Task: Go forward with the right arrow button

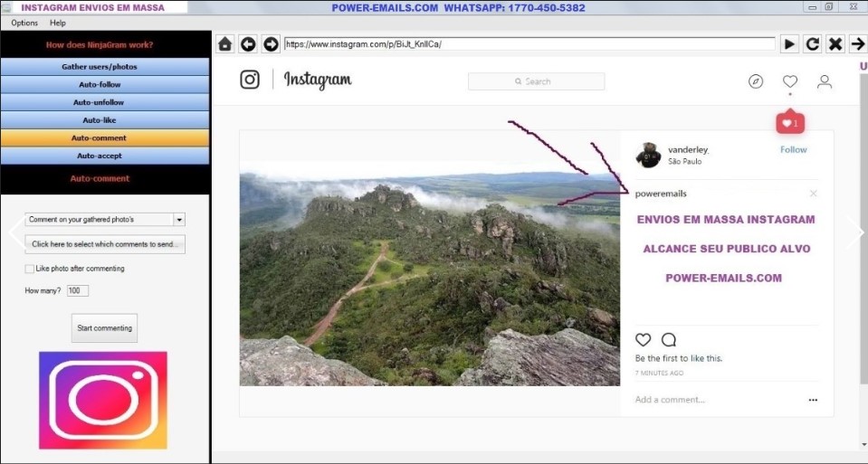Action: [x=271, y=43]
